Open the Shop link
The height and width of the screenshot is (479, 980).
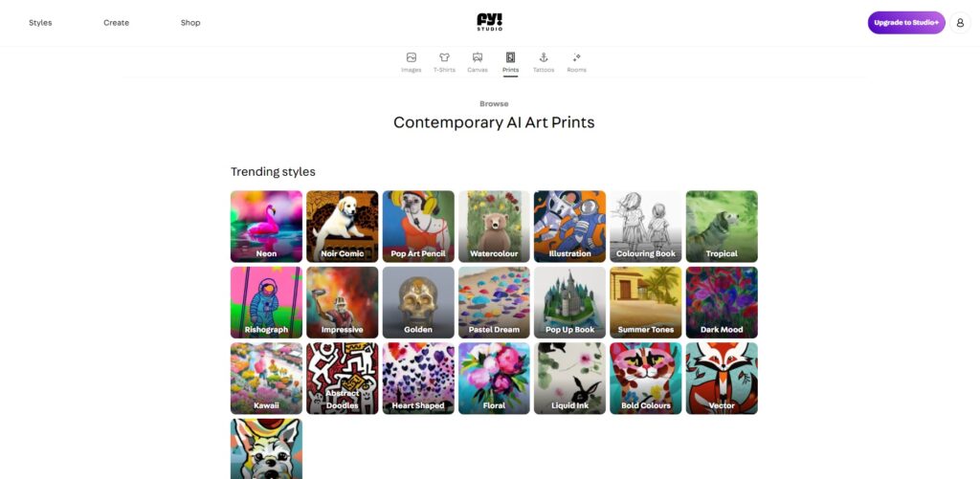point(190,23)
